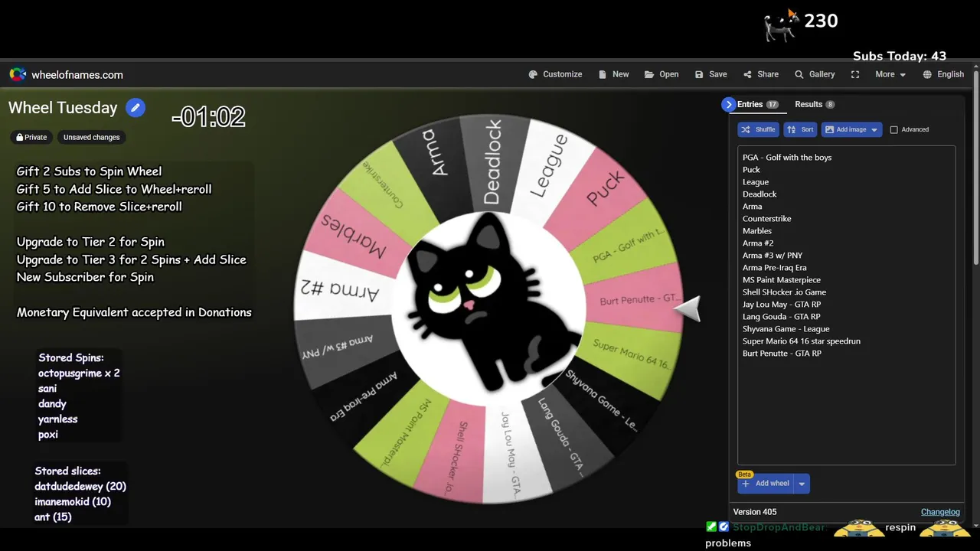Sort the wheel entries
This screenshot has height=551, width=980.
tap(800, 129)
